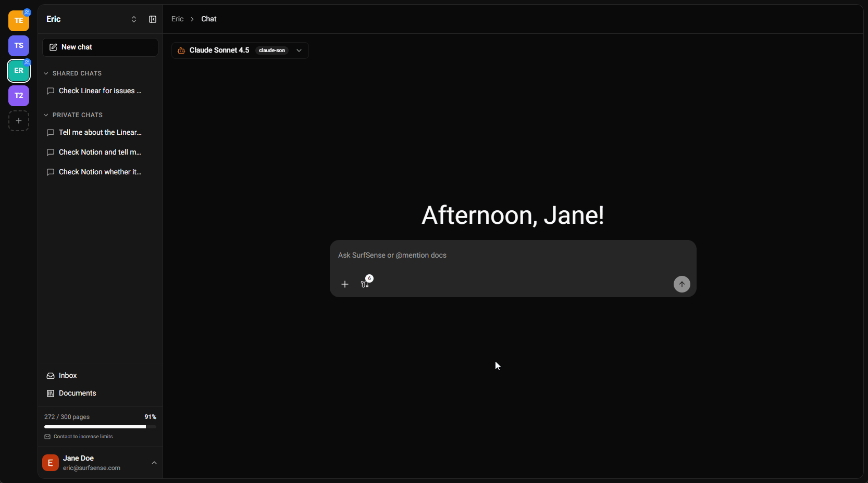
Task: Open the Claude Sonnet 4.5 model dropdown
Action: coord(240,50)
